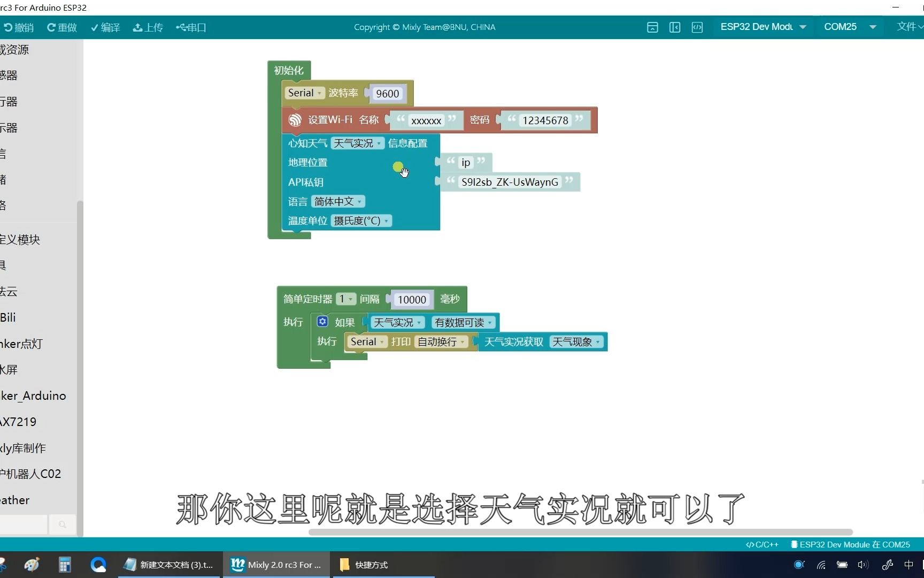Click the toolbox search magnifier icon
The width and height of the screenshot is (924, 578).
63,524
